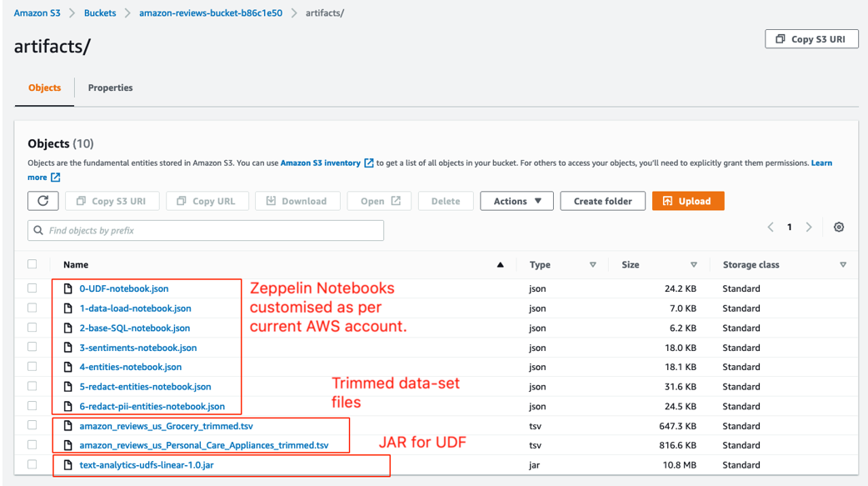The image size is (868, 486).
Task: Sort by Size column filter arrow
Action: (694, 265)
